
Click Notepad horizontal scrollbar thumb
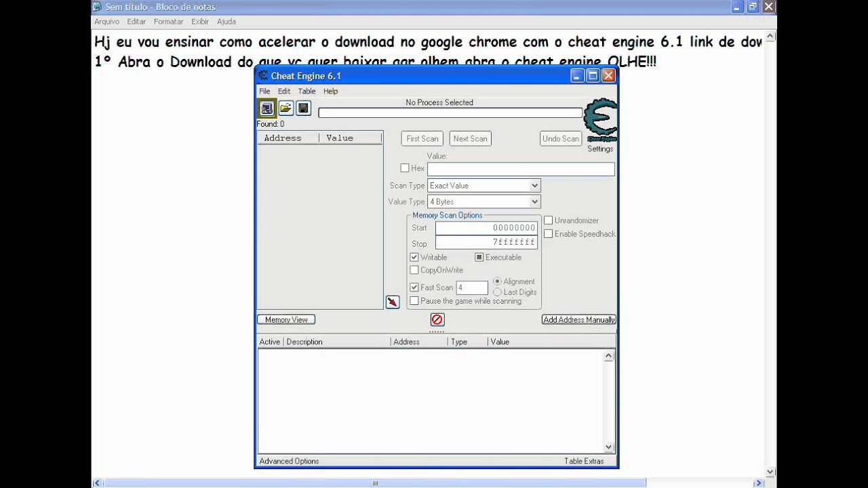click(375, 483)
